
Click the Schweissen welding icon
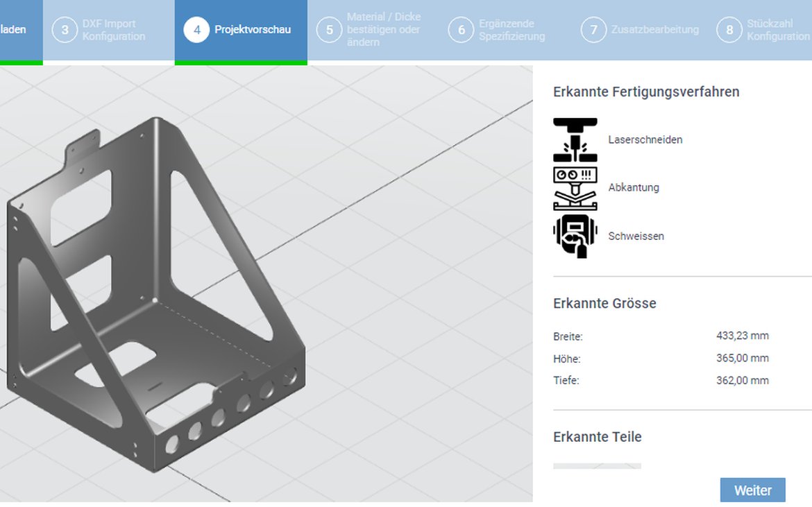click(x=575, y=237)
